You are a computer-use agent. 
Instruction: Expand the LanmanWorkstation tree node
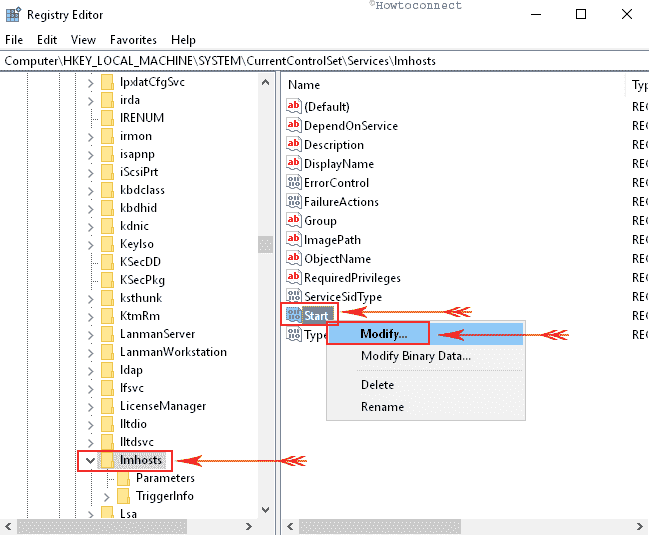[x=91, y=353]
